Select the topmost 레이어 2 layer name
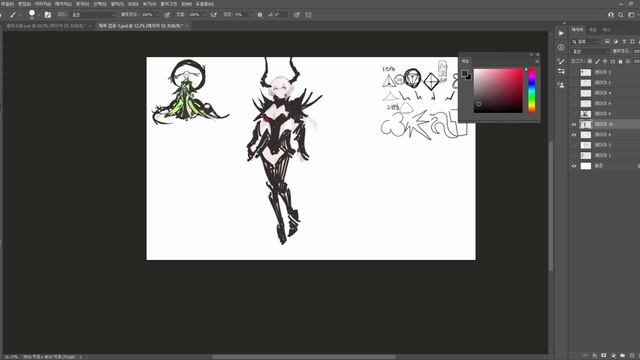The image size is (640, 360). 603,72
